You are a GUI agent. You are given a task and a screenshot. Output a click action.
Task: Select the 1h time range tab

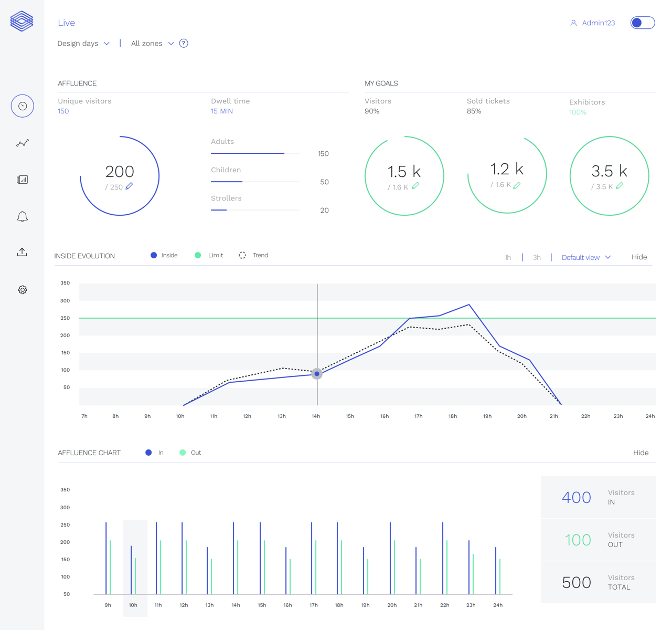pos(508,257)
